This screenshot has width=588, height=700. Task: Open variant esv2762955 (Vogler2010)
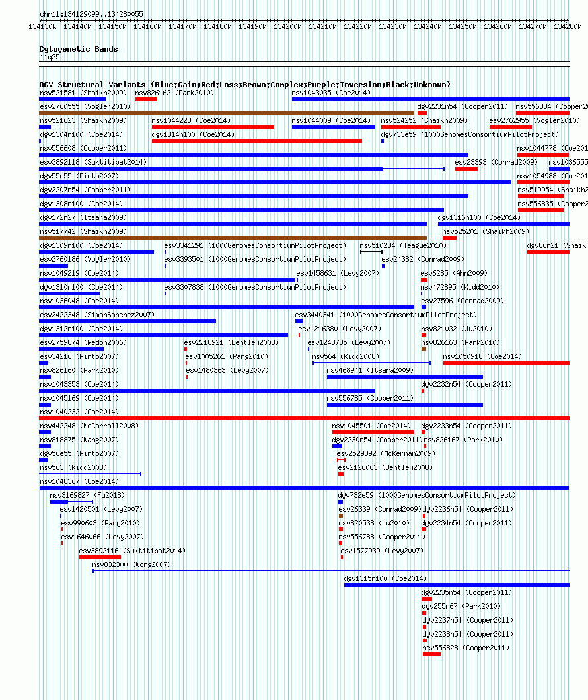534,120
